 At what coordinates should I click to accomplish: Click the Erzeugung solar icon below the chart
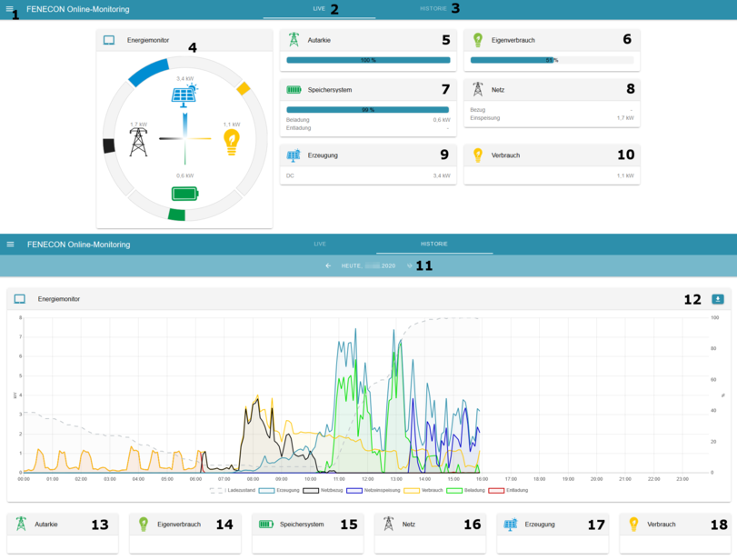point(511,524)
